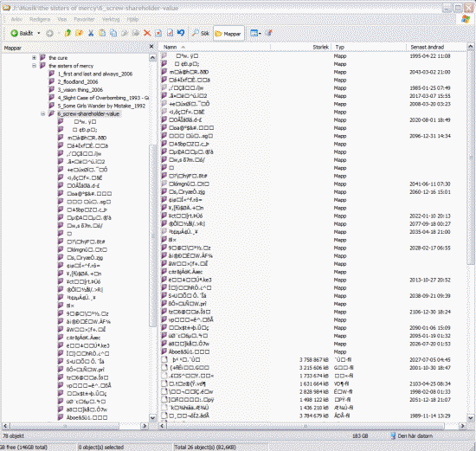This screenshot has width=476, height=451.
Task: Click file list horizontal scroll right arrow
Action: tap(462, 426)
